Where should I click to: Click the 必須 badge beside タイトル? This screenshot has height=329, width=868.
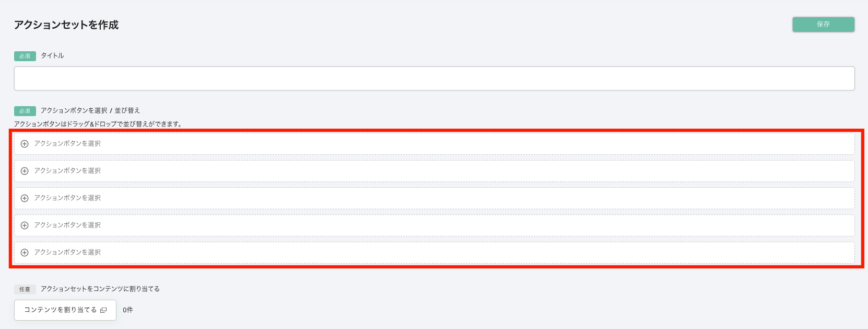25,56
